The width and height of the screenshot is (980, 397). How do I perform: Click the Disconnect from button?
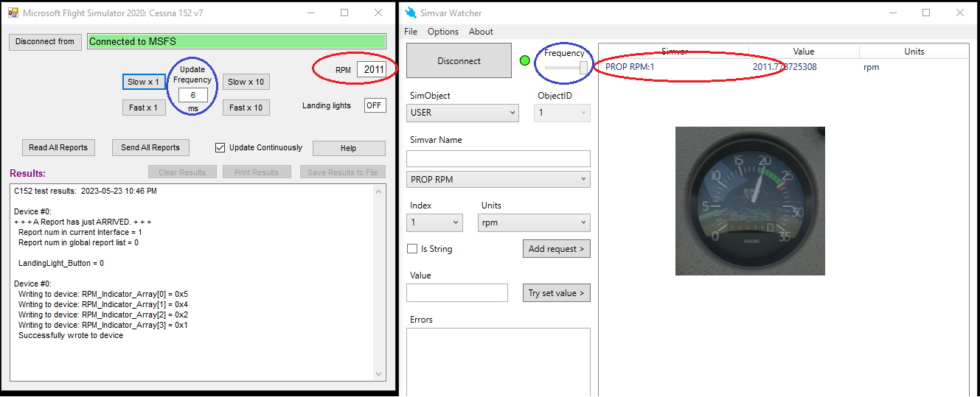45,41
